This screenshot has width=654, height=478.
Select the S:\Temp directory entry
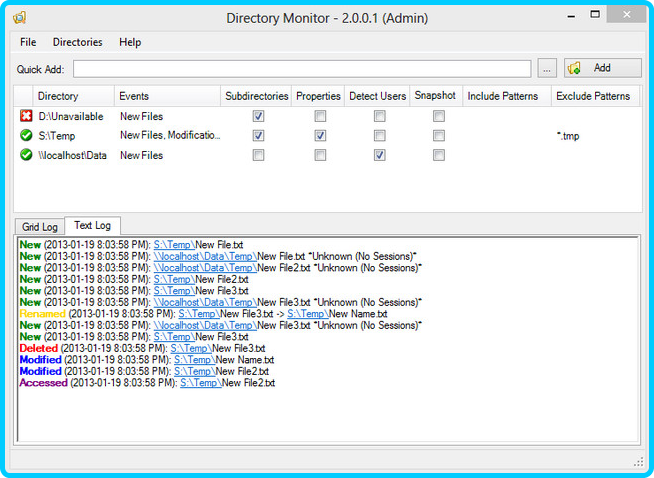point(57,136)
